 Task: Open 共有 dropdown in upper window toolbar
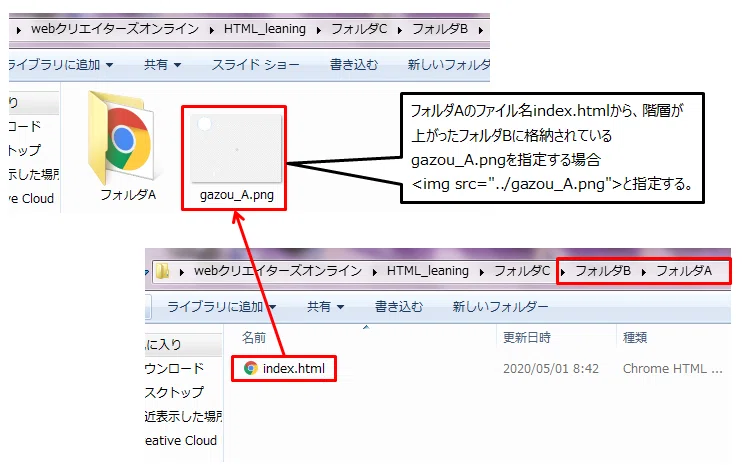coord(163,64)
